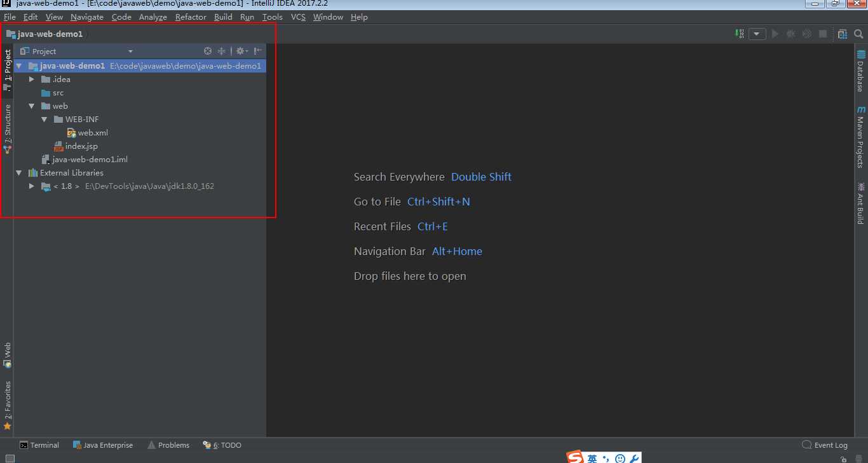This screenshot has width=868, height=463.
Task: Open the Analyze menu
Action: (x=153, y=17)
